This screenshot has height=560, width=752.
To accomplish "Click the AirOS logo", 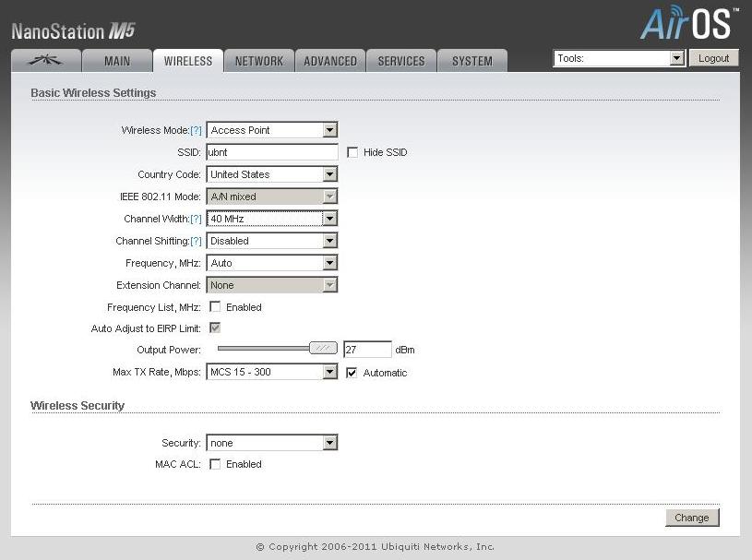I will pos(688,25).
